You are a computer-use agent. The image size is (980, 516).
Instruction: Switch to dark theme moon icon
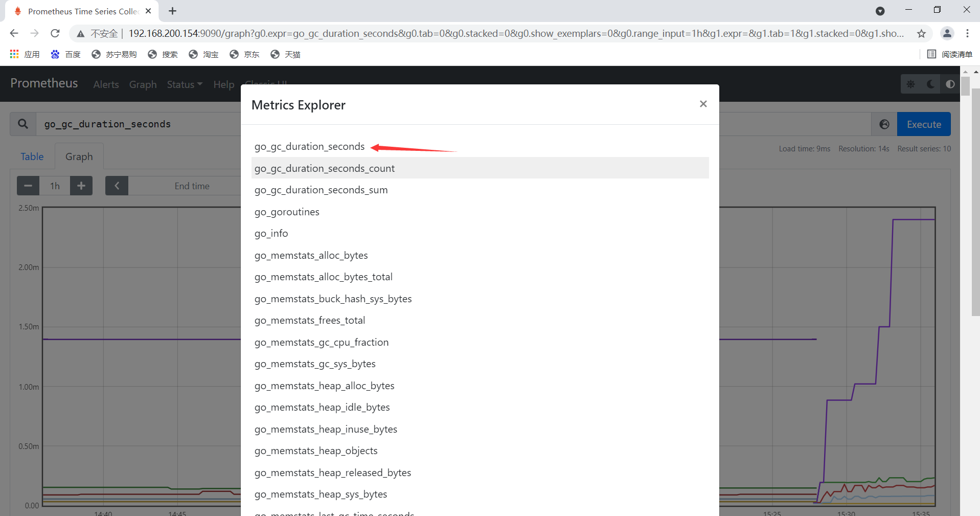[930, 84]
